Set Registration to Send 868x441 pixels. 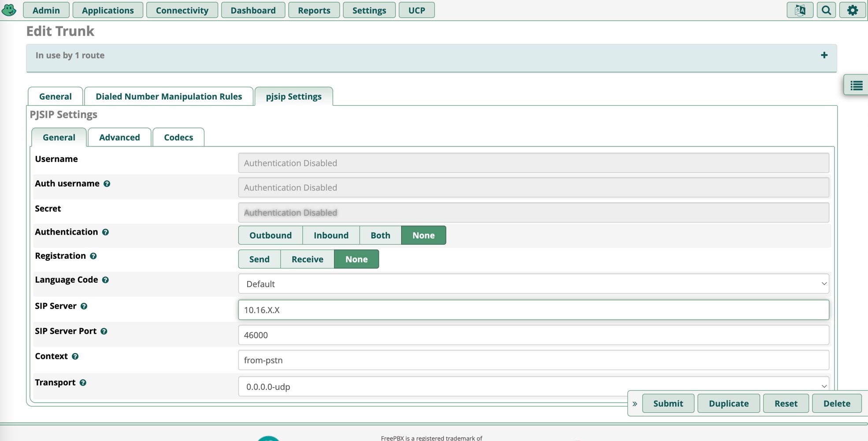259,259
